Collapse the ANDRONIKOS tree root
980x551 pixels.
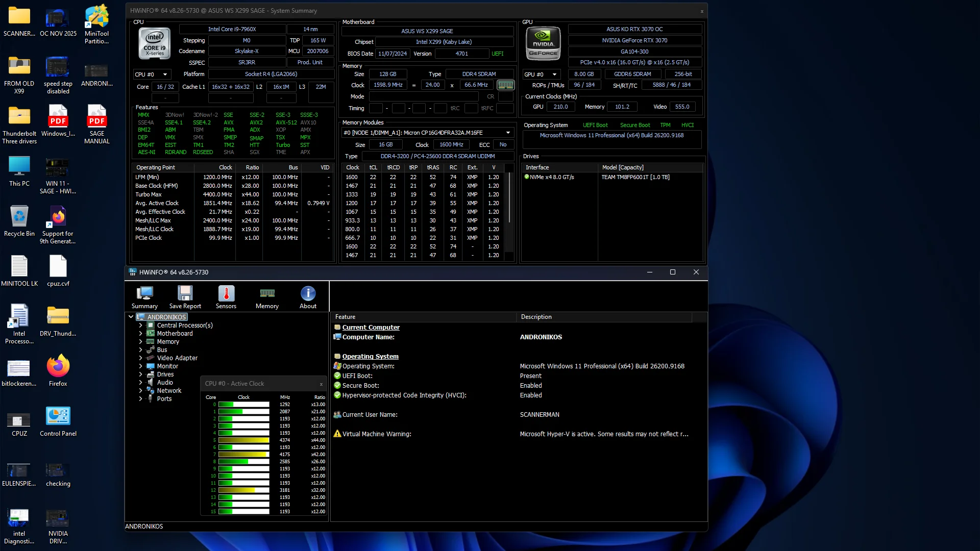pyautogui.click(x=131, y=317)
